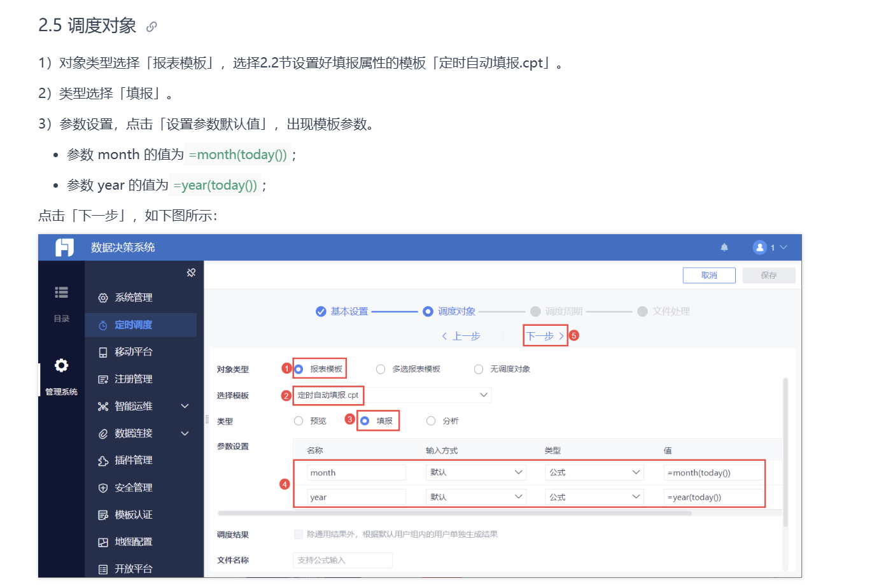Click 下一步 to proceed
Viewport: 886px width, 588px height.
tap(545, 336)
